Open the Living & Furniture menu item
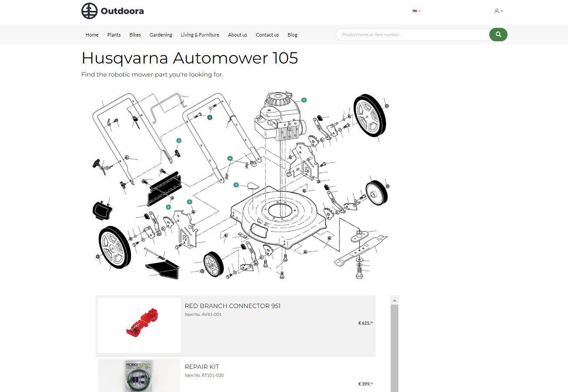568x392 pixels. click(x=200, y=35)
